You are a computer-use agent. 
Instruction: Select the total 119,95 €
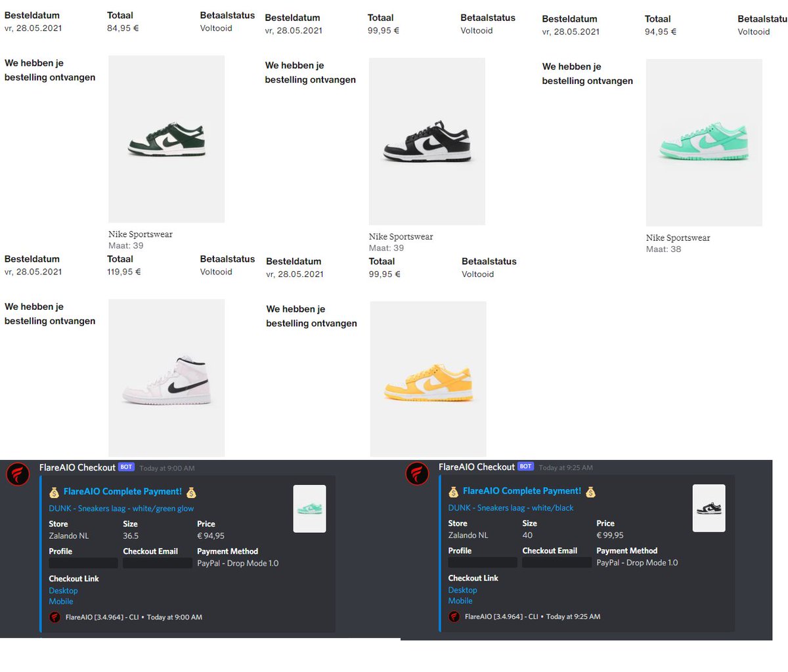pyautogui.click(x=124, y=272)
